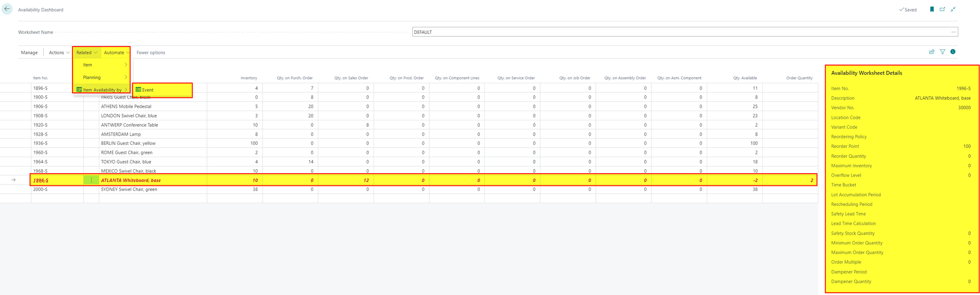Viewport: 980px width, 295px height.
Task: Click the Worksheet Name lookup ellipsis
Action: tap(953, 32)
